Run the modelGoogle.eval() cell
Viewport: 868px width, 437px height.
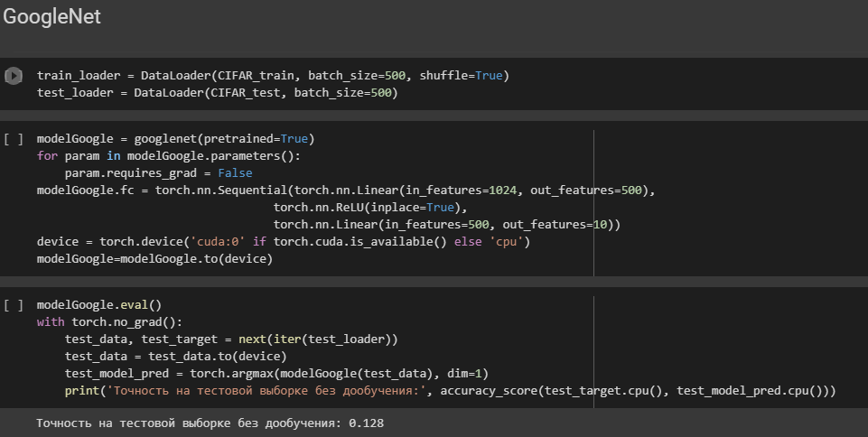point(14,305)
